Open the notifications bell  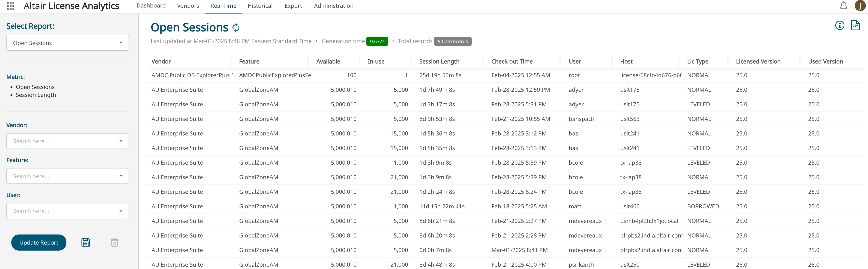coord(843,6)
